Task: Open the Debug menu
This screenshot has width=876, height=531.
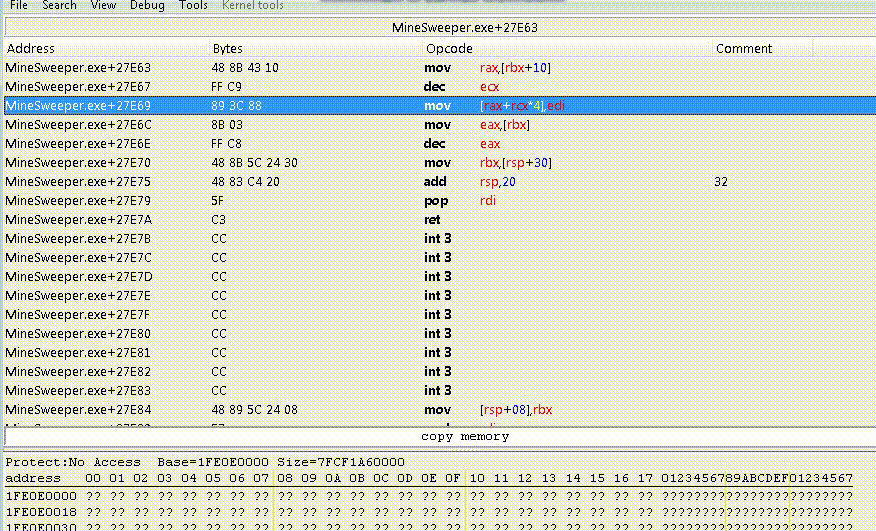Action: [147, 6]
